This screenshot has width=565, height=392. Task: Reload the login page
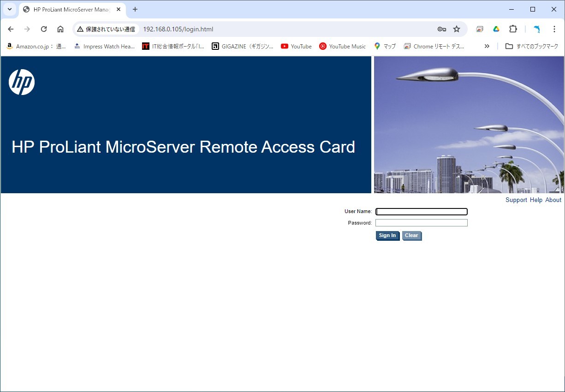[x=44, y=29]
